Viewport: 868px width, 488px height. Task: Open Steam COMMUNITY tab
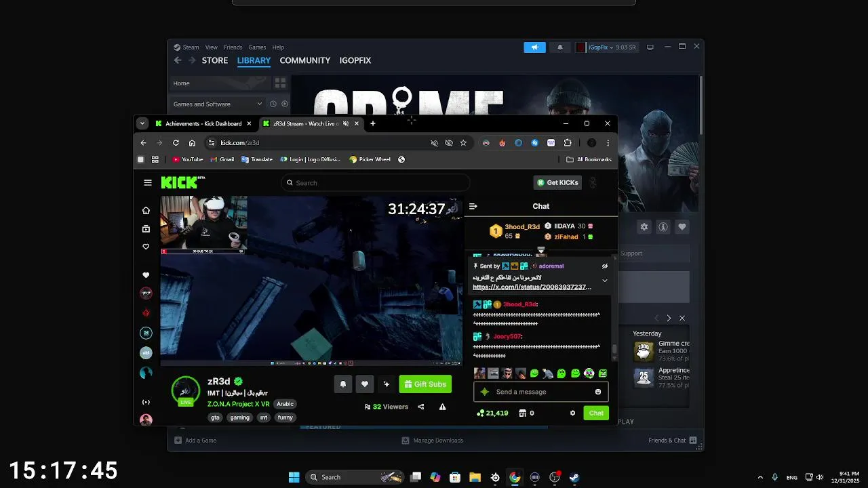pyautogui.click(x=305, y=60)
